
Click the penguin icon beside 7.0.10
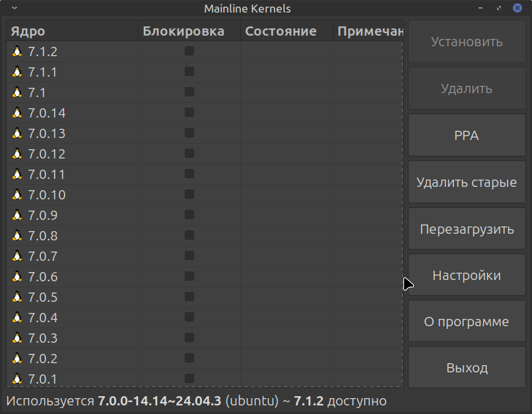[17, 194]
